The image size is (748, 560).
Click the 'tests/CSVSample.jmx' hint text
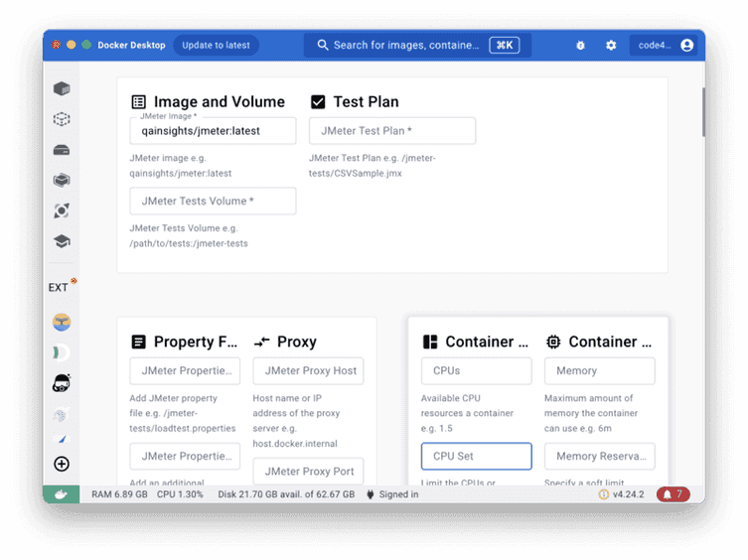(x=356, y=174)
